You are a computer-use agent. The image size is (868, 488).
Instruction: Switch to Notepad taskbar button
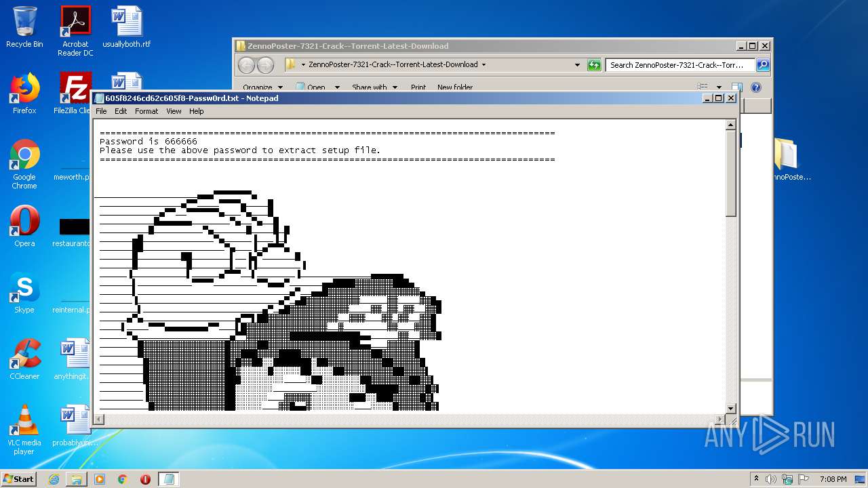[169, 479]
